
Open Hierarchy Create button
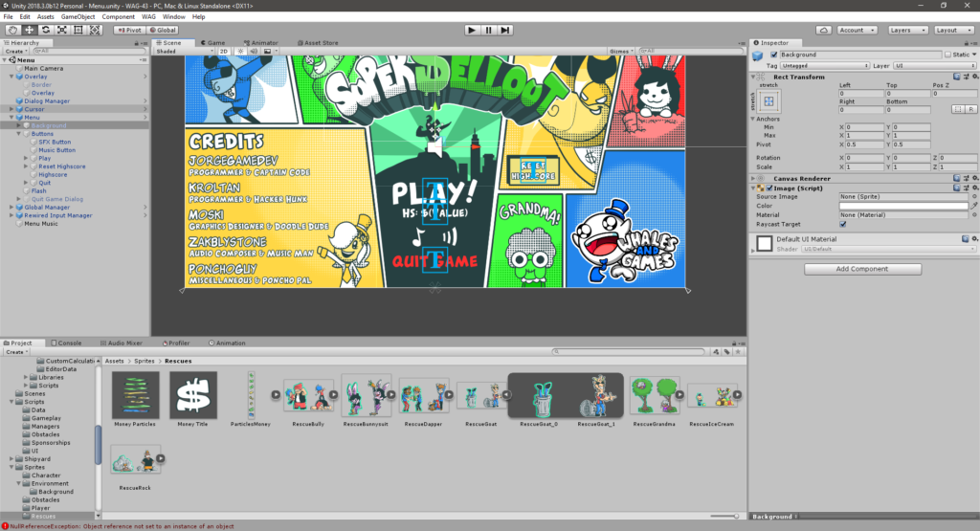[15, 52]
